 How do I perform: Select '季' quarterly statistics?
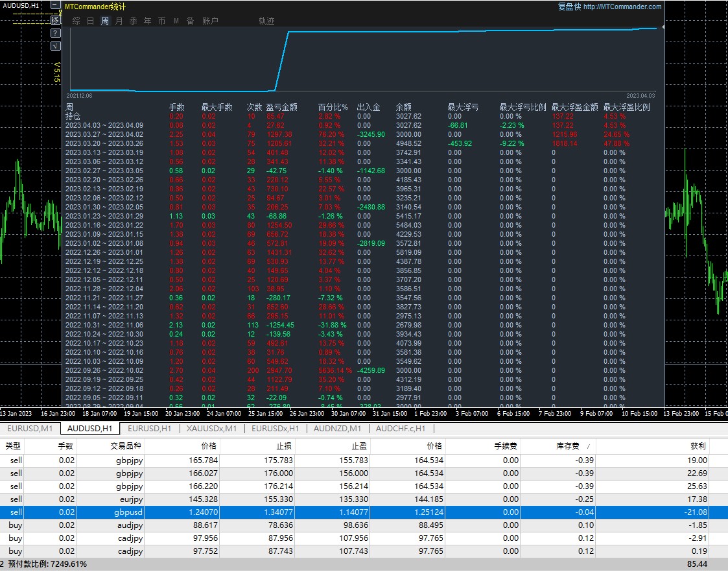134,21
